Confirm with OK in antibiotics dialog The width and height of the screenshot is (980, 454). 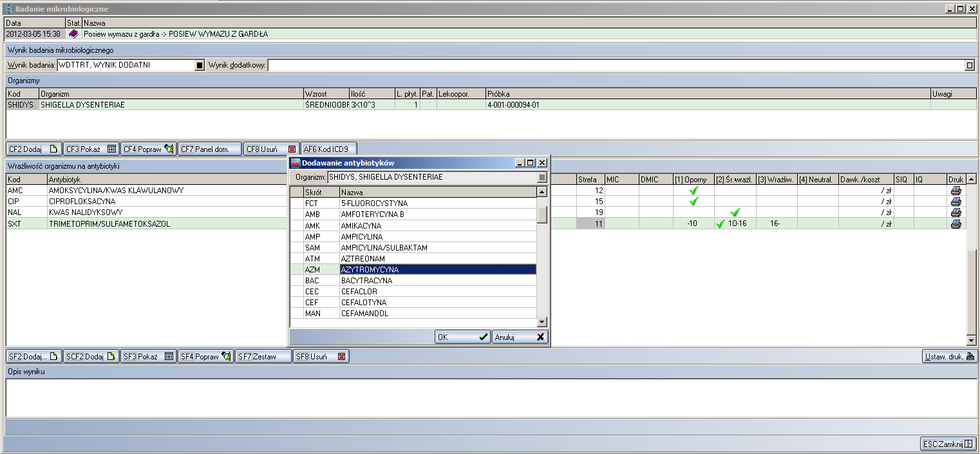pyautogui.click(x=462, y=337)
